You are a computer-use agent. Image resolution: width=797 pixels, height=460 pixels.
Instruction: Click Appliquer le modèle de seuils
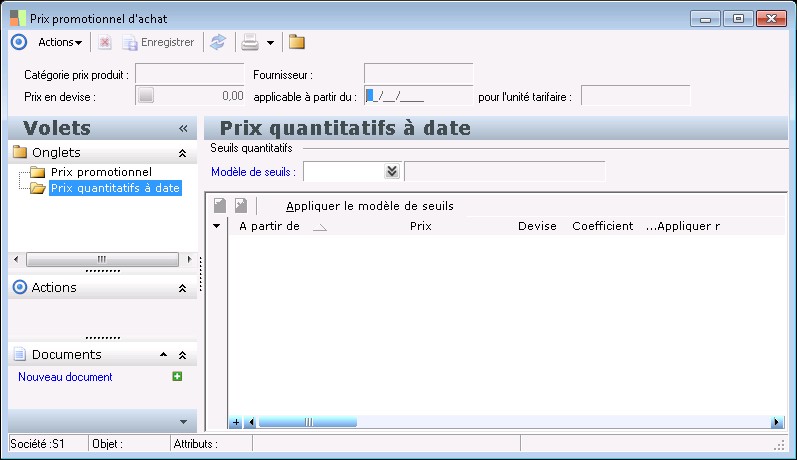pyautogui.click(x=370, y=206)
